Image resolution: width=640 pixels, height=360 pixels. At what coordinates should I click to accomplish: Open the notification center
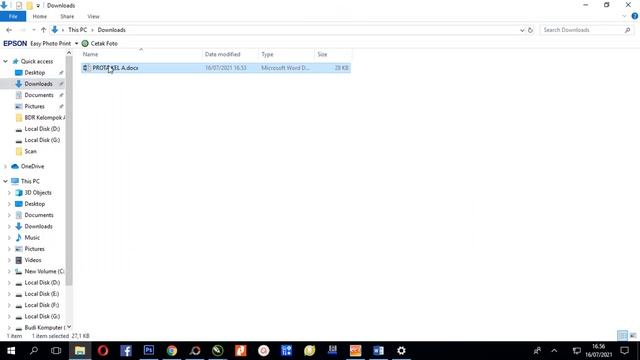pos(624,351)
